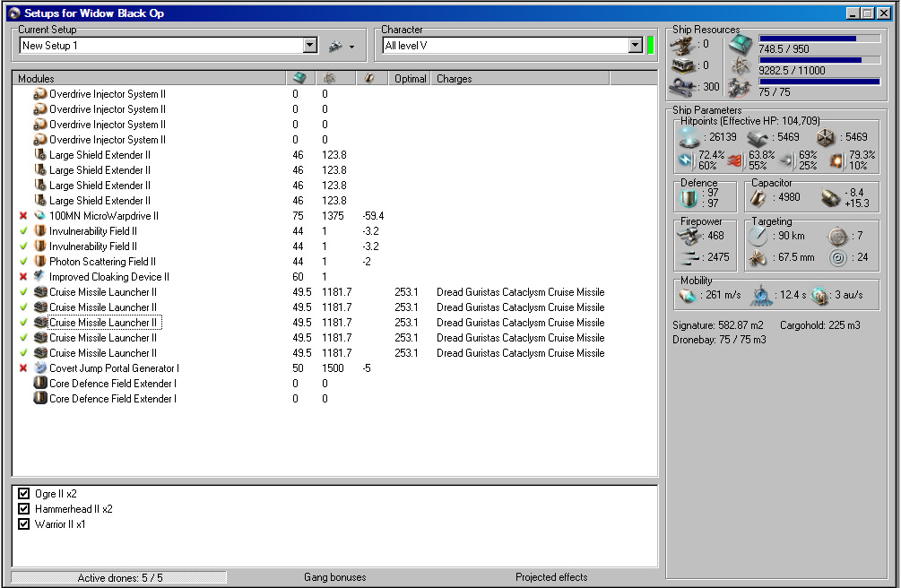The image size is (901, 588).
Task: Toggle the 100MN MicroWarpdrive II active state
Action: [x=23, y=215]
